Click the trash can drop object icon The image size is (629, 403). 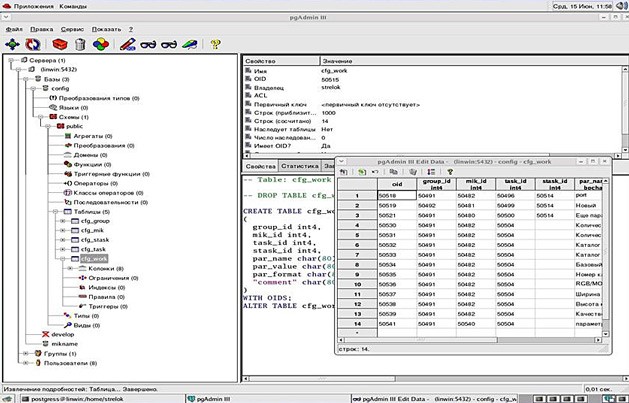click(x=80, y=44)
